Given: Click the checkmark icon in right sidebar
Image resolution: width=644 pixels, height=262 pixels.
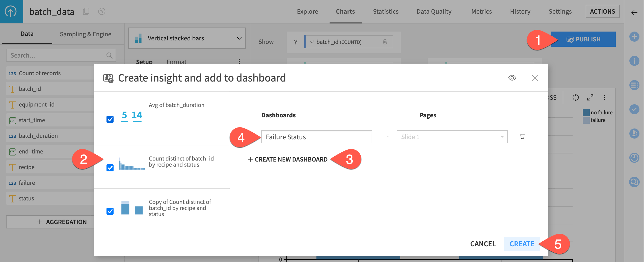Looking at the screenshot, I should pyautogui.click(x=634, y=109).
